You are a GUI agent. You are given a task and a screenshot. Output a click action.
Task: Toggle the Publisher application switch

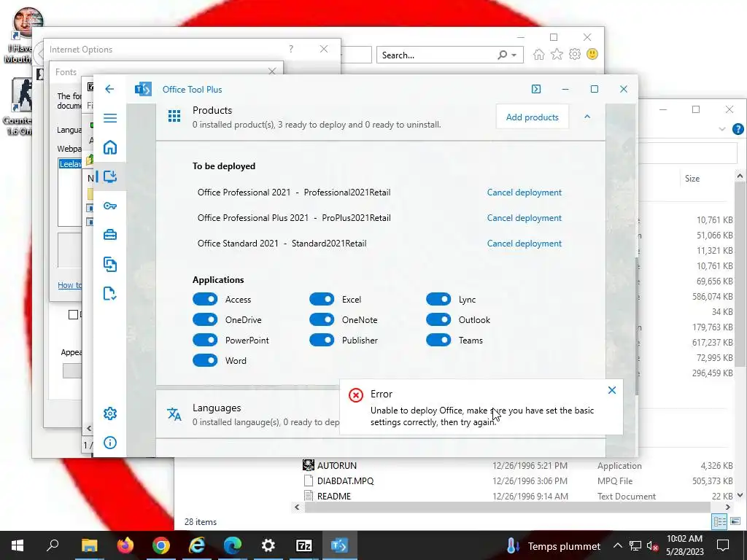[322, 340]
